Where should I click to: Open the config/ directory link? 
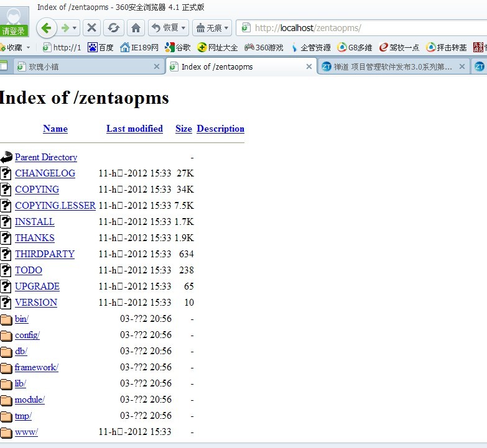(27, 335)
